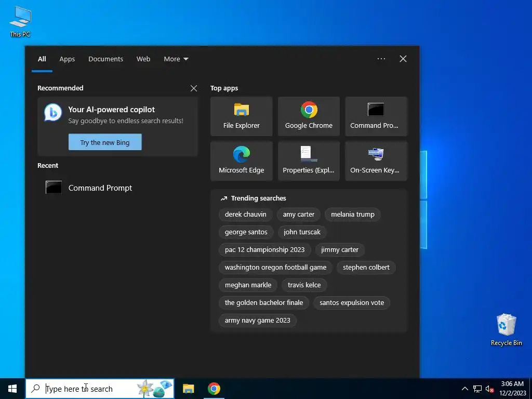Search trending washington oregon football game
This screenshot has width=532, height=399.
coord(275,268)
